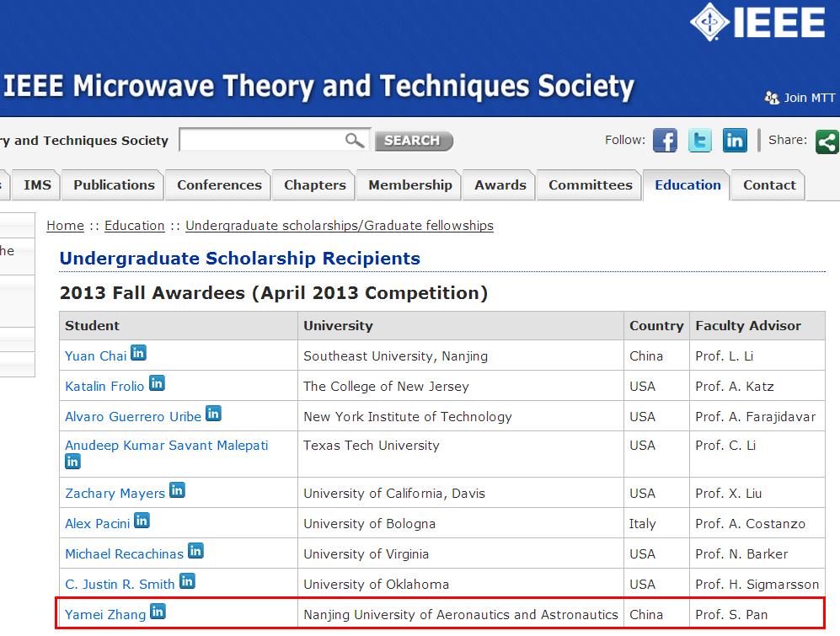Open the MTT Twitter follow icon
This screenshot has height=636, width=840.
click(699, 141)
